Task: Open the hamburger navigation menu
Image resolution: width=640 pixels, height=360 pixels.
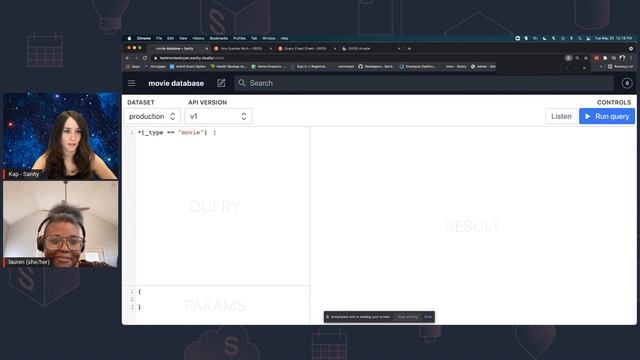Action: (131, 83)
